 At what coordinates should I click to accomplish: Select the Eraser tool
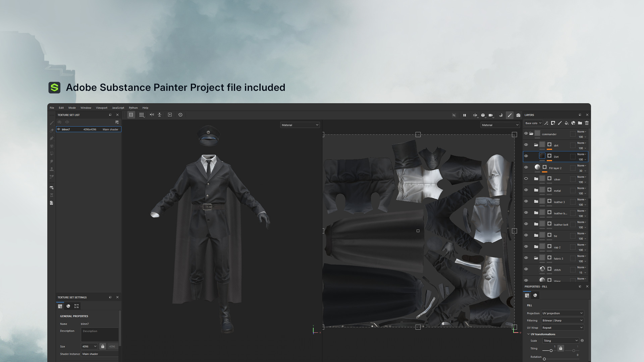[52, 131]
